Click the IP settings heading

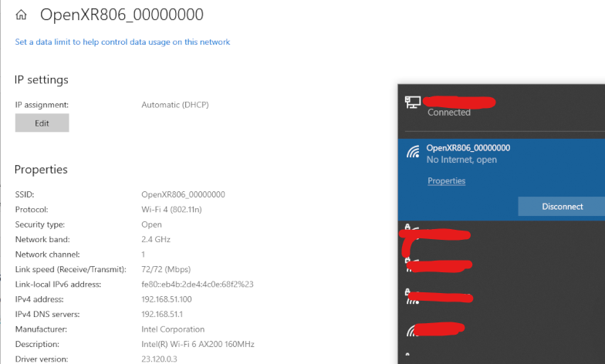tap(42, 80)
